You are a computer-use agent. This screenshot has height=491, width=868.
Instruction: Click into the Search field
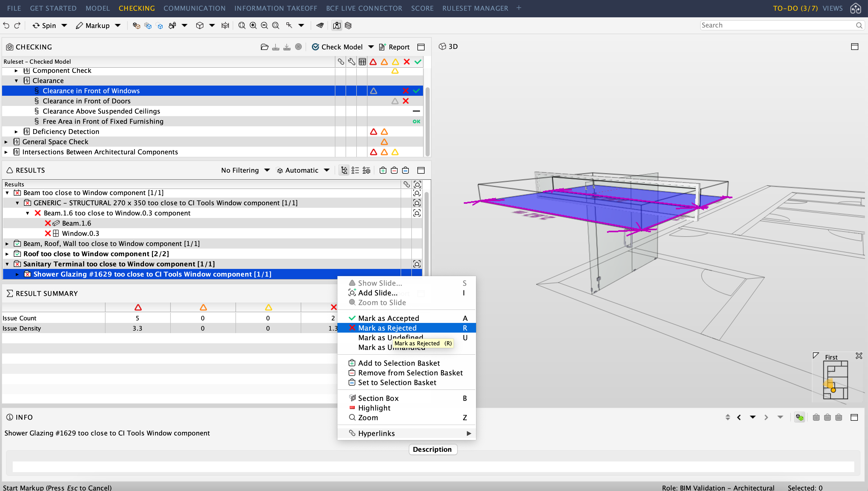tap(776, 25)
